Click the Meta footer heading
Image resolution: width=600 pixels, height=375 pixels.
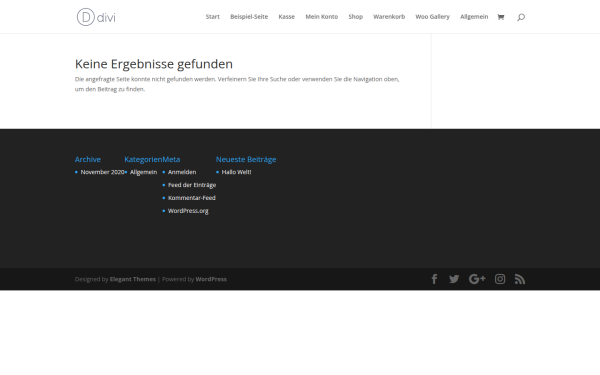(171, 159)
